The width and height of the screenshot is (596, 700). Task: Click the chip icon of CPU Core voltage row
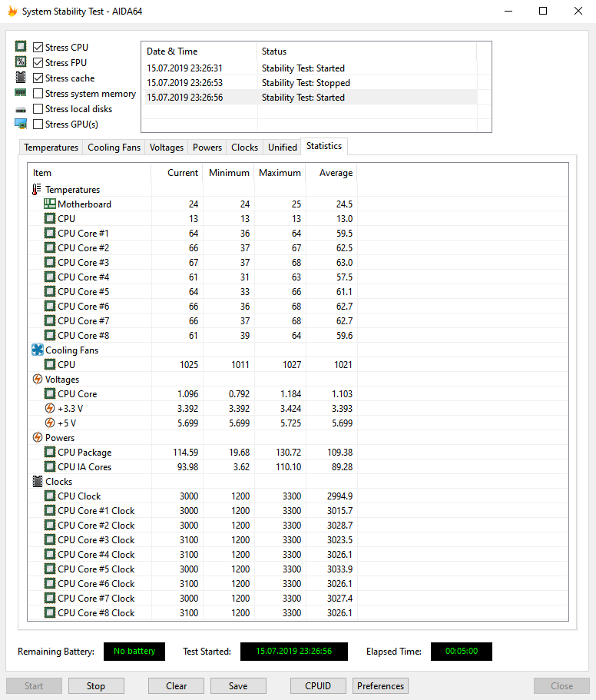click(x=49, y=393)
